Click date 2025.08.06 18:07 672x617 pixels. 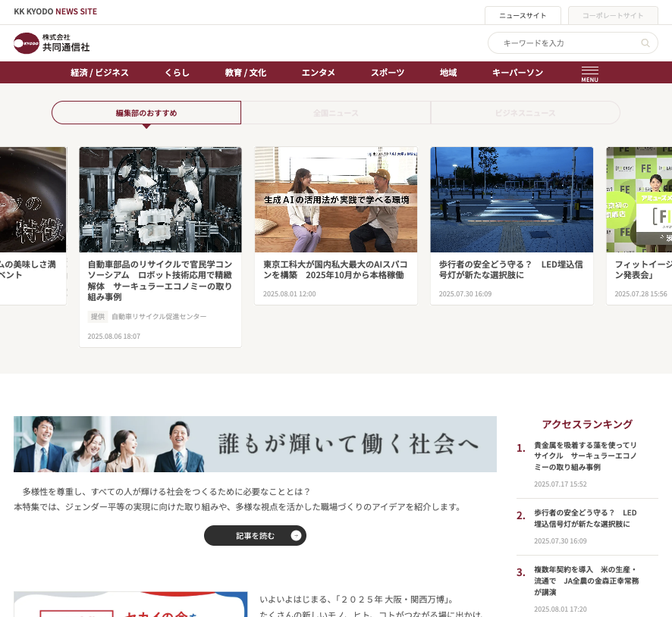click(114, 337)
